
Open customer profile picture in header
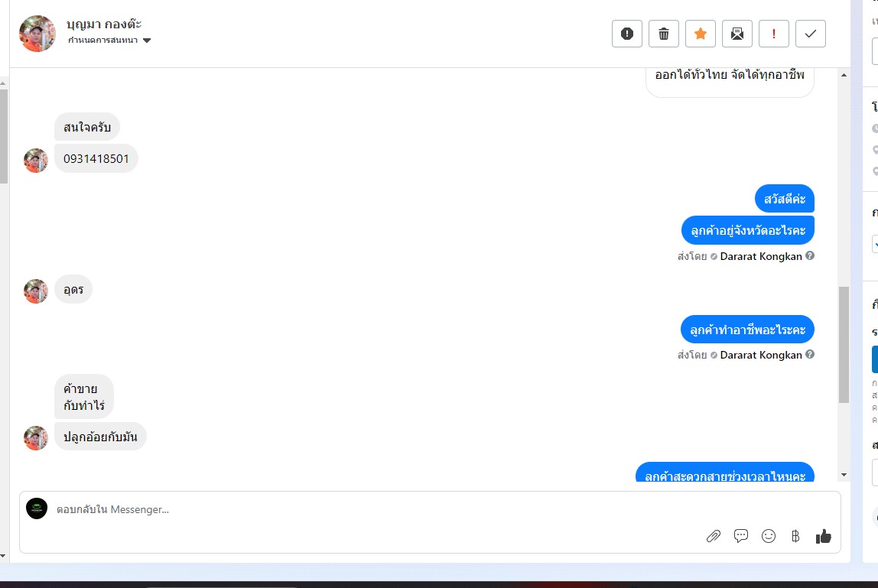coord(37,34)
